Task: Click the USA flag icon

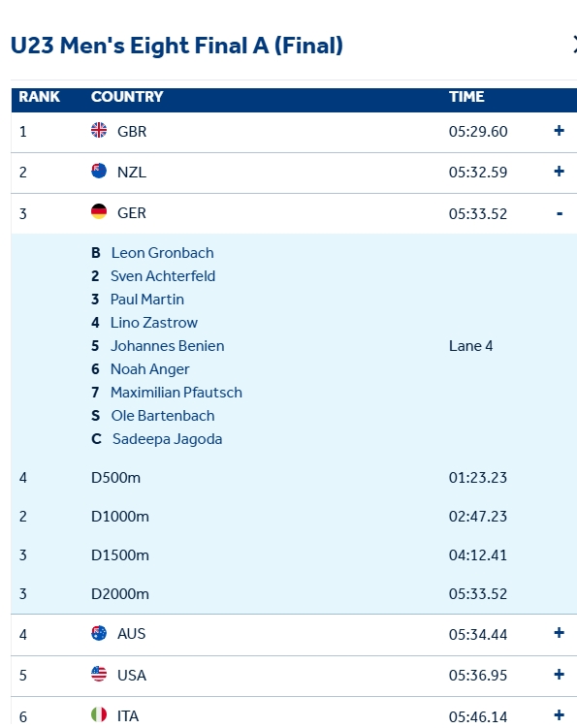Action: 99,674
